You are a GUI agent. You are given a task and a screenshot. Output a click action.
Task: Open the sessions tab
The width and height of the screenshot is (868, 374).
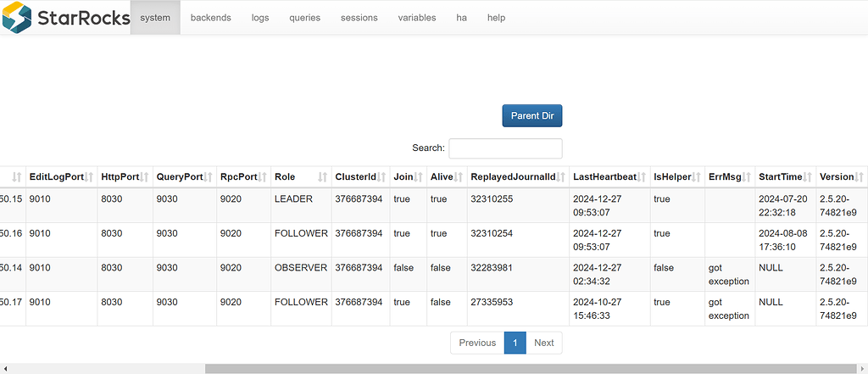click(359, 18)
